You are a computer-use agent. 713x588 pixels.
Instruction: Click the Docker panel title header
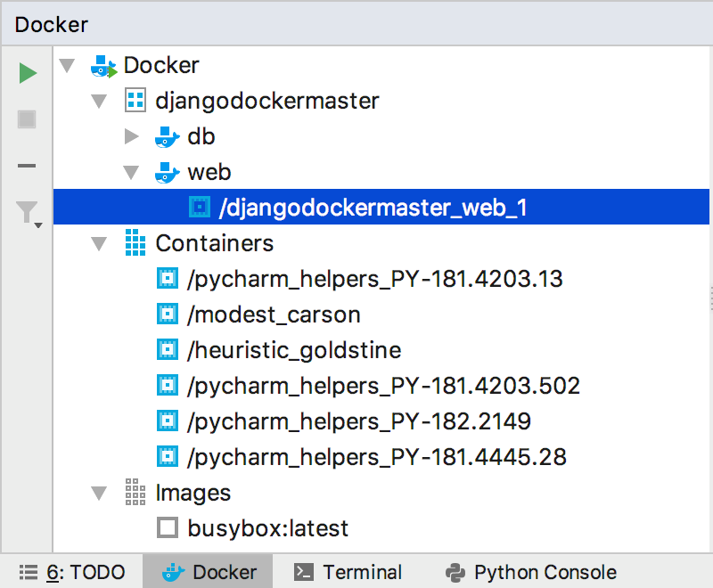point(52,25)
